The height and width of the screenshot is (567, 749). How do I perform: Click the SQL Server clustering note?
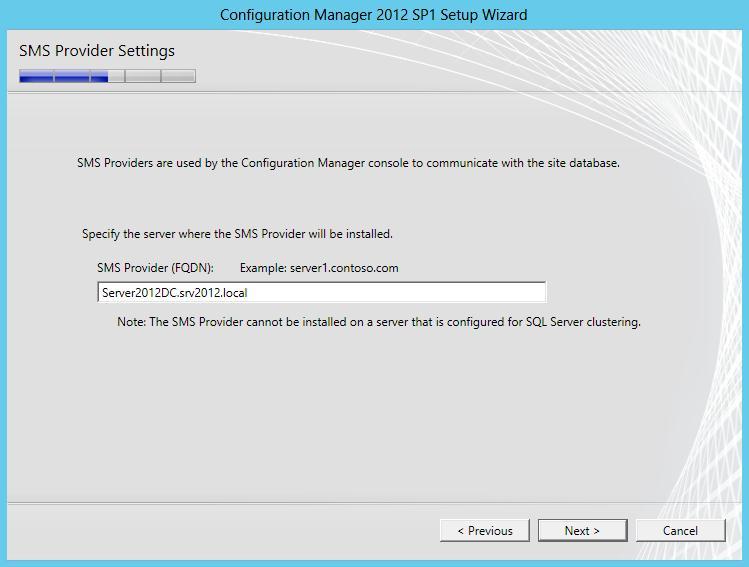(x=379, y=322)
